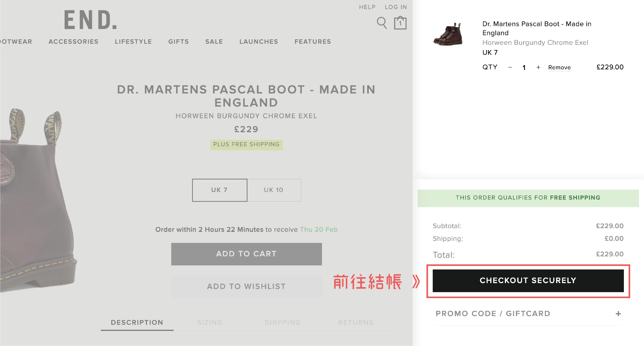Image resolution: width=644 pixels, height=346 pixels.
Task: Switch to the Sizing tab
Action: pos(210,323)
